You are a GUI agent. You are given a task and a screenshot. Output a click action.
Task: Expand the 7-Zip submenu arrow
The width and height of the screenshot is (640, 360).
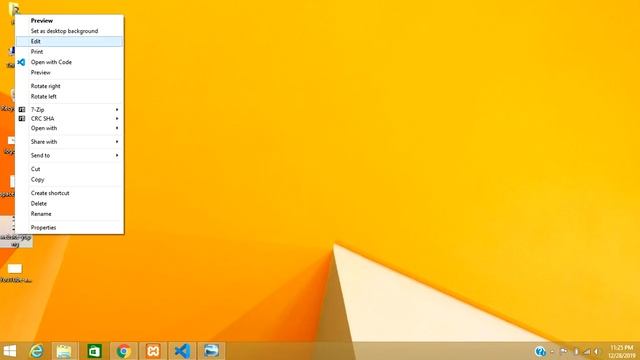tap(117, 109)
